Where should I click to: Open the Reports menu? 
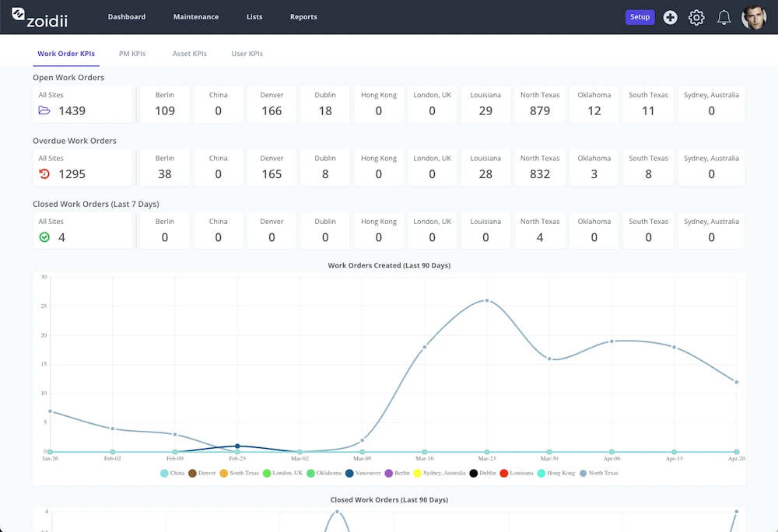(x=303, y=17)
